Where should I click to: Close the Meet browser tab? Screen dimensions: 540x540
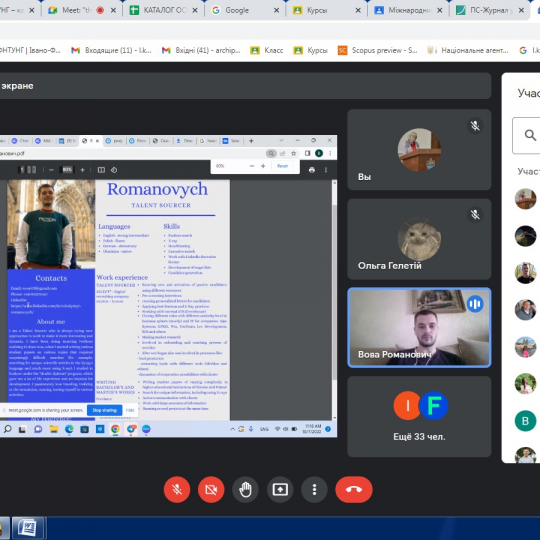(113, 10)
